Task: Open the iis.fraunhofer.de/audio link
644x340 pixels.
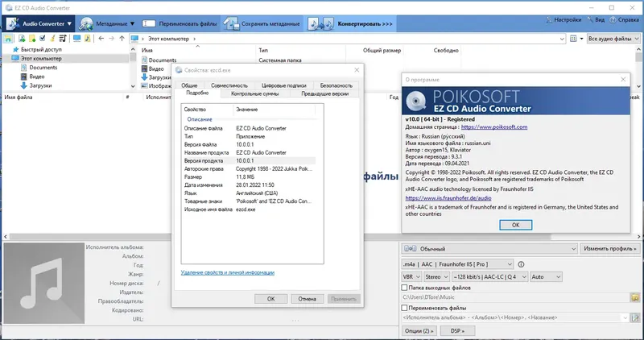Action: click(448, 198)
